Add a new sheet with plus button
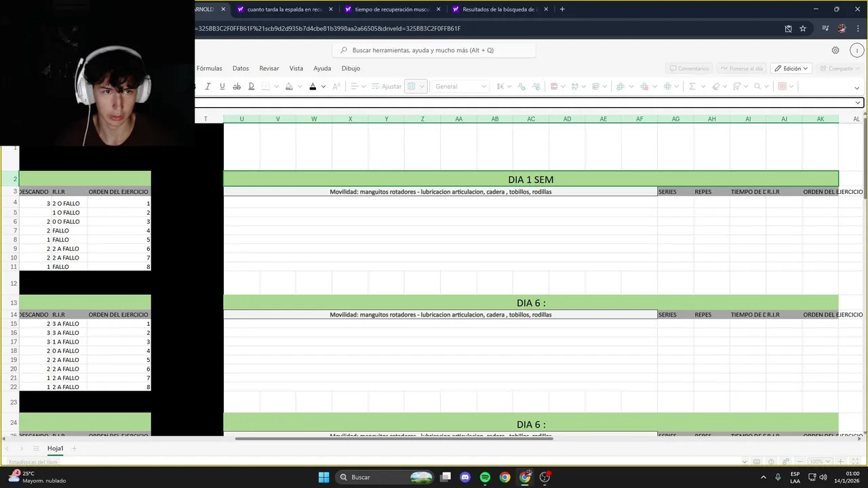 75,449
